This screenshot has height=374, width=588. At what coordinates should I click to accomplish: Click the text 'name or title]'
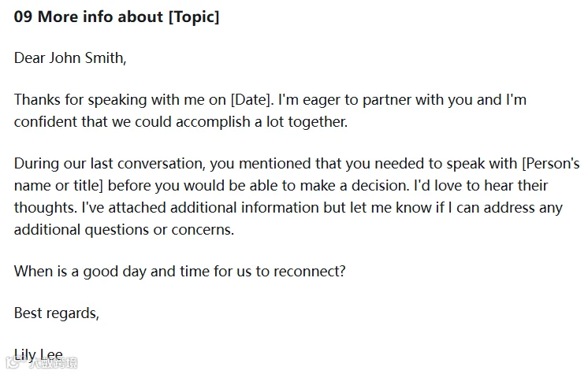point(58,186)
